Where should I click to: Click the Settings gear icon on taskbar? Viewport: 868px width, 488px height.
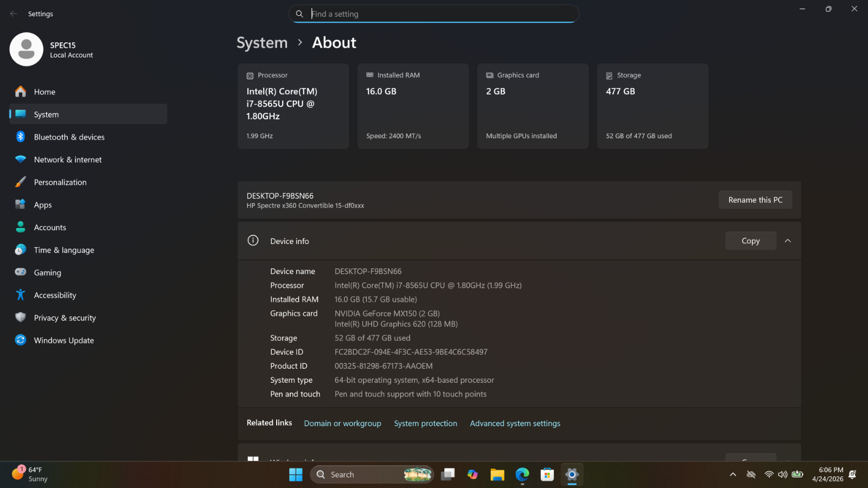point(572,474)
